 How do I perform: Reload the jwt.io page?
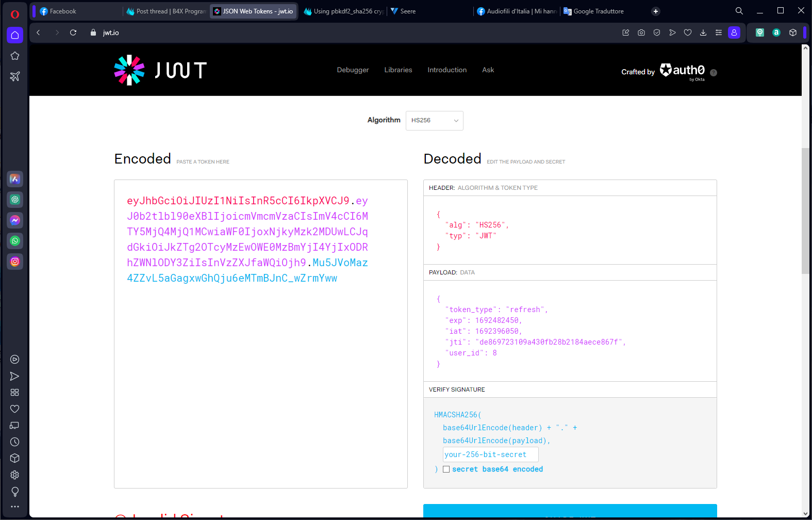tap(73, 32)
